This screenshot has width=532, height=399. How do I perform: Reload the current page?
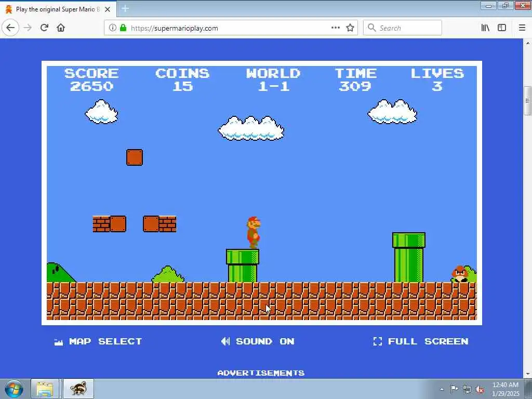click(x=44, y=28)
